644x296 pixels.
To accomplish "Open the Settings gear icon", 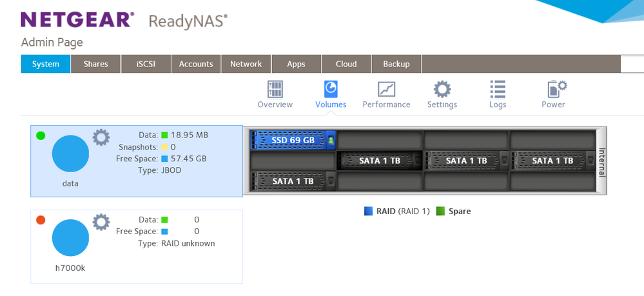I will pyautogui.click(x=442, y=89).
